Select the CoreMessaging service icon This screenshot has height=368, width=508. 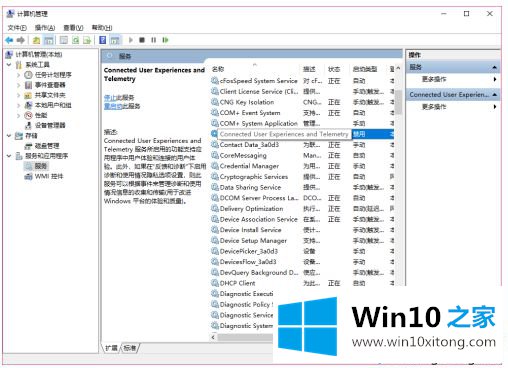click(x=215, y=155)
